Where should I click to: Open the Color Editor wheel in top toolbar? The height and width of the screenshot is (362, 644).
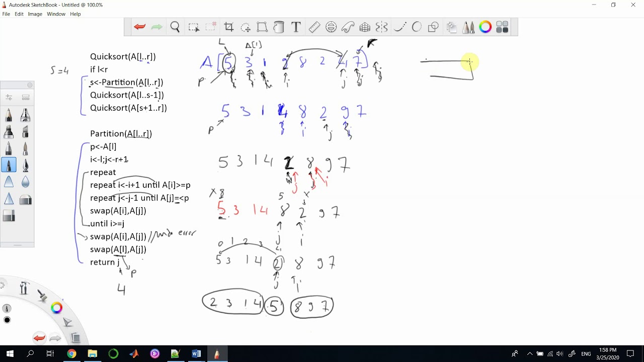tap(485, 27)
